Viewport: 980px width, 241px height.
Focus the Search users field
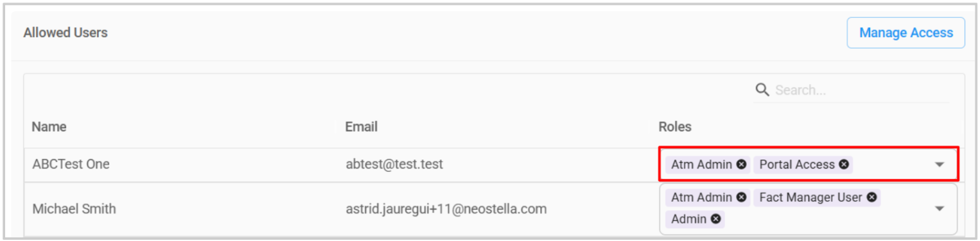[x=861, y=90]
